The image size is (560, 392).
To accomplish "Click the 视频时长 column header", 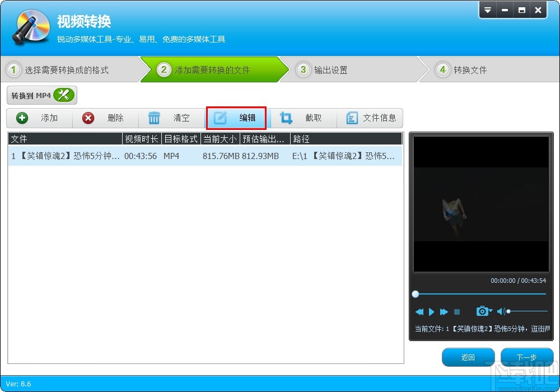I will pyautogui.click(x=142, y=139).
